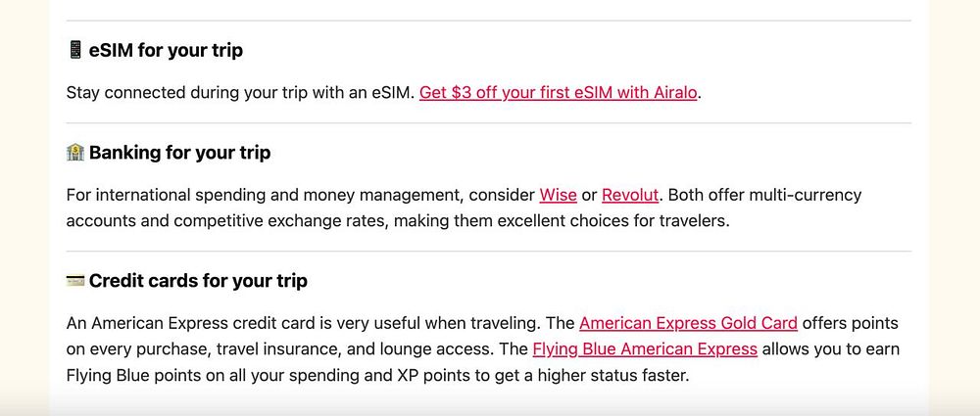The image size is (980, 416).
Task: Click the 'eSIM for your trip' heading
Action: (166, 50)
